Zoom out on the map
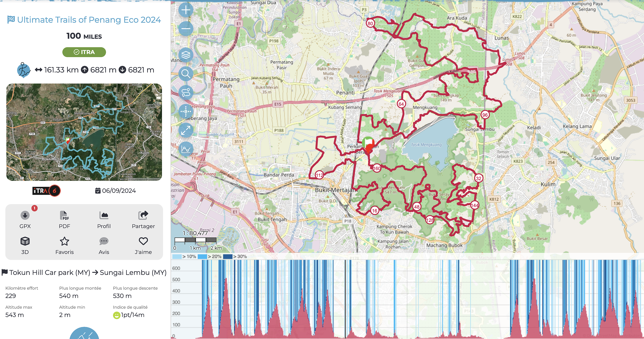Viewport: 644px width, 339px height. [x=186, y=28]
